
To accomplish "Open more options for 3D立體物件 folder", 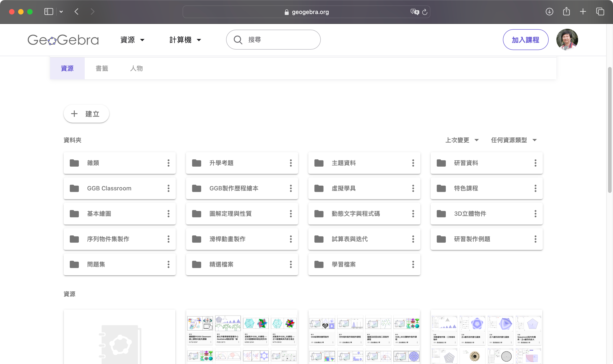I will [536, 214].
